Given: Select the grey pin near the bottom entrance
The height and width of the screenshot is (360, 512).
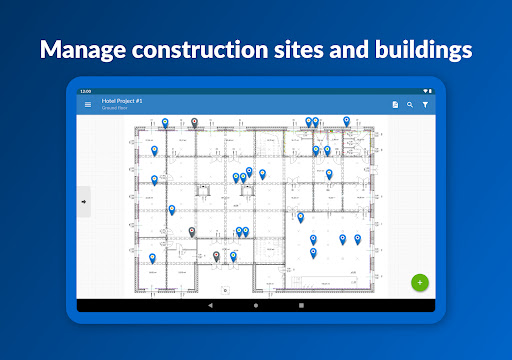Looking at the screenshot, I should tap(216, 257).
